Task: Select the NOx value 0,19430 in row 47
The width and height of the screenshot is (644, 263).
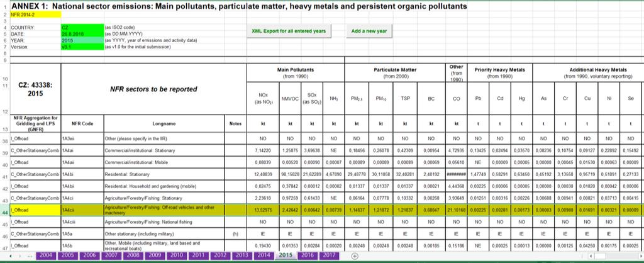Action: pyautogui.click(x=263, y=245)
